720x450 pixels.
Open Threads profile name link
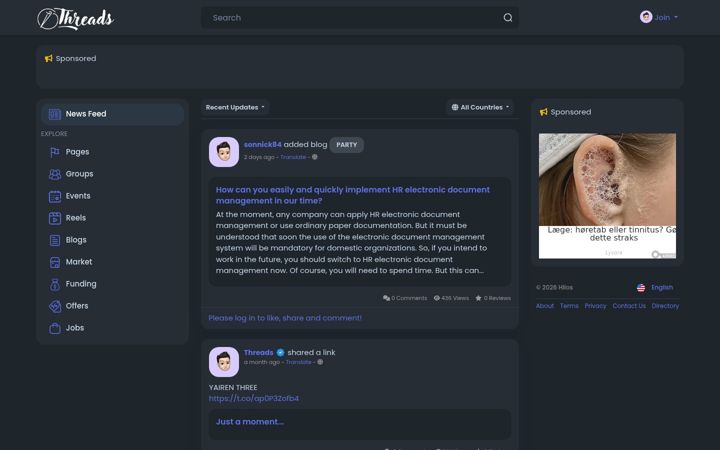pyautogui.click(x=259, y=353)
